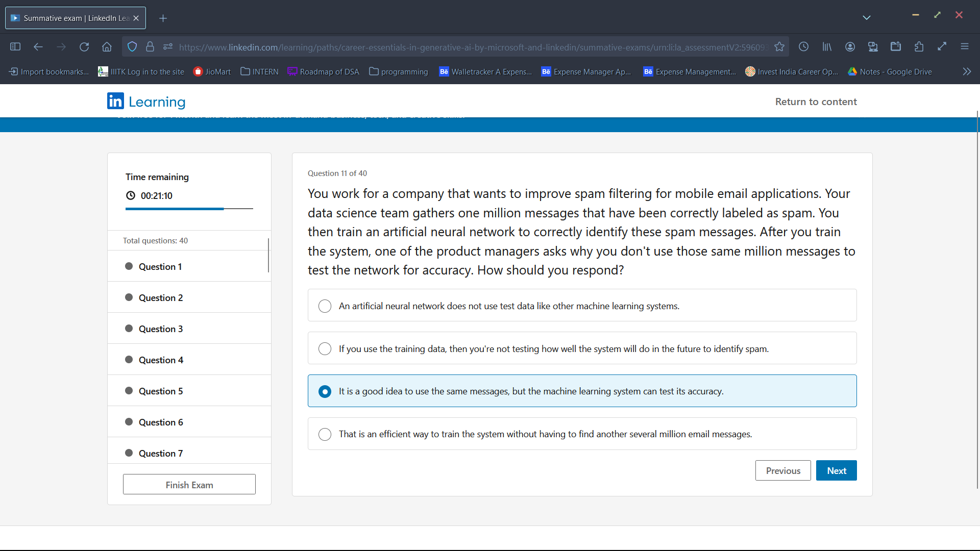Open the list all tabs dropdown arrow

866,18
